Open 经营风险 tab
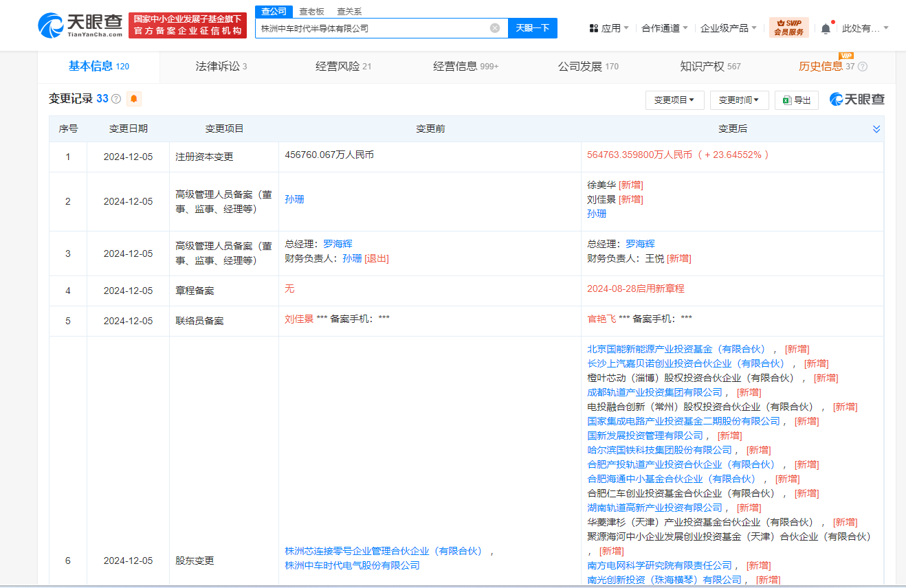The width and height of the screenshot is (906, 588). [344, 67]
